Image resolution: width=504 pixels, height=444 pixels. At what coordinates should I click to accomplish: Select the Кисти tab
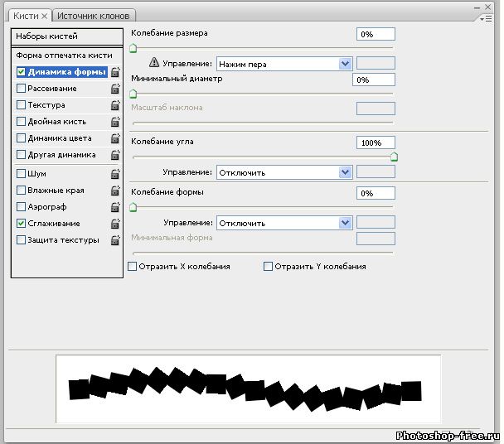click(26, 16)
